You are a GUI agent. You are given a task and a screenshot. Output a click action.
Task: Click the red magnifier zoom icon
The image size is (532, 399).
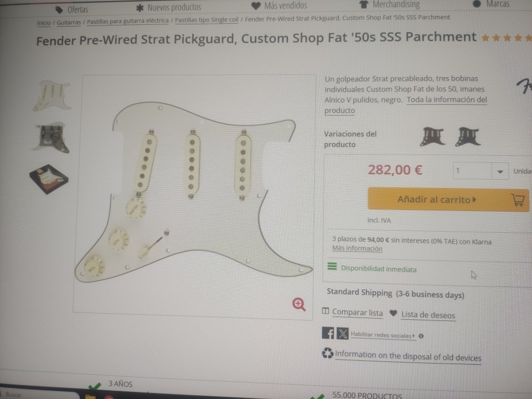tap(299, 304)
